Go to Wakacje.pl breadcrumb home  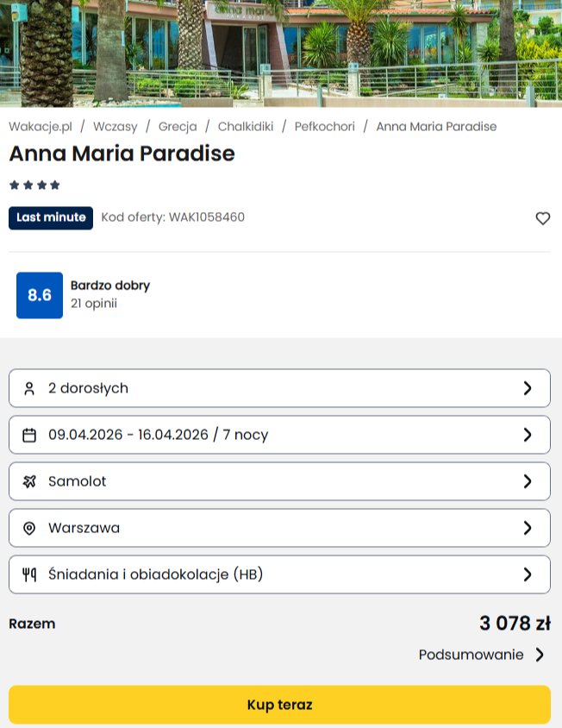pyautogui.click(x=41, y=126)
